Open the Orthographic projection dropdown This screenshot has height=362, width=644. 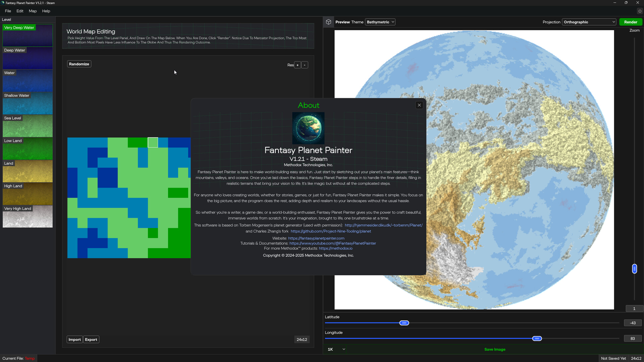(x=589, y=22)
